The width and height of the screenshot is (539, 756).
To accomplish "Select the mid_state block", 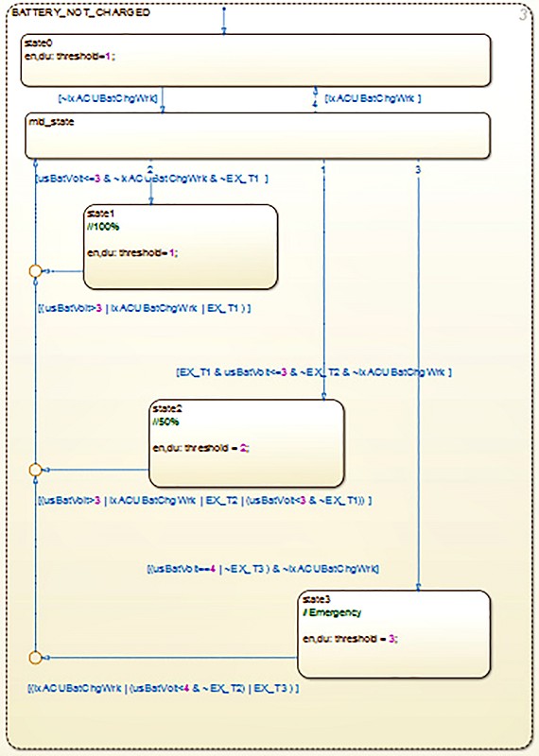I will pyautogui.click(x=257, y=135).
